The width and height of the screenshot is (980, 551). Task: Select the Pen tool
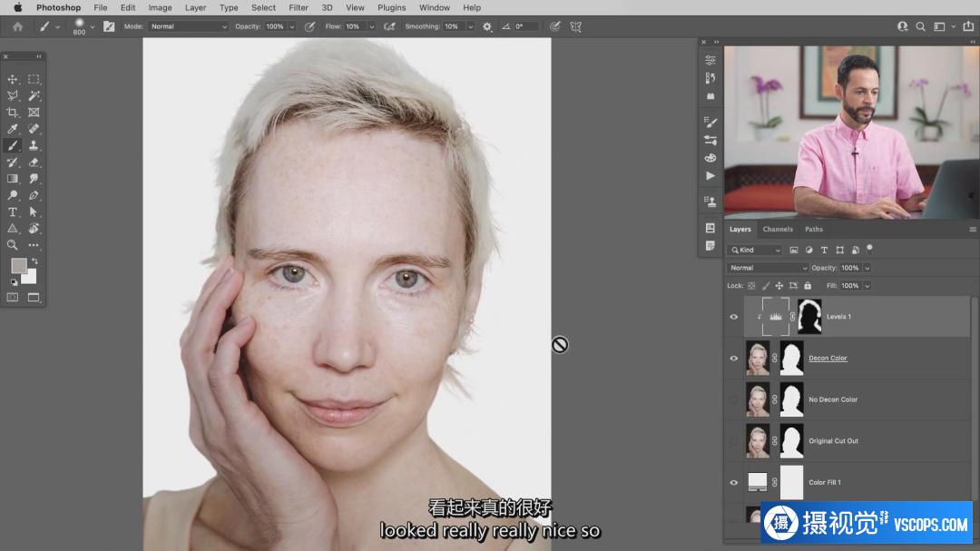34,195
